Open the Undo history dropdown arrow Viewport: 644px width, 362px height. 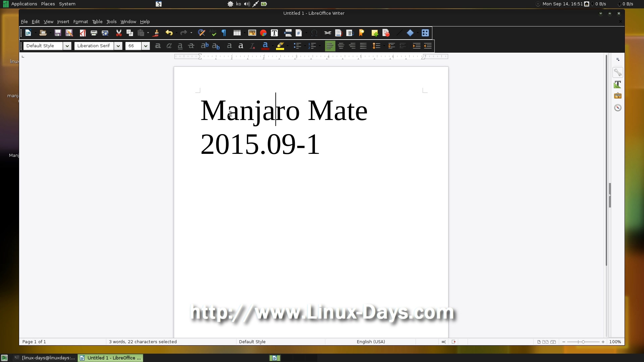176,33
